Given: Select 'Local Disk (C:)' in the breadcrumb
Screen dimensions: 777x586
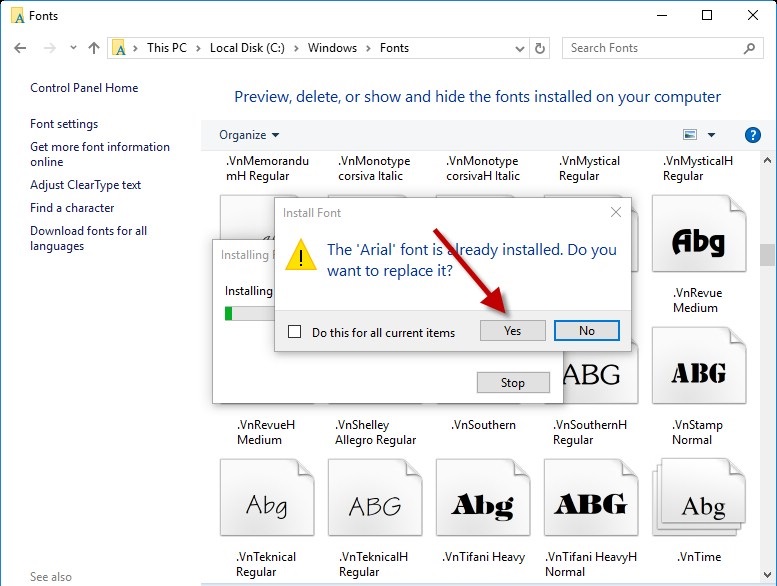Looking at the screenshot, I should coord(247,48).
